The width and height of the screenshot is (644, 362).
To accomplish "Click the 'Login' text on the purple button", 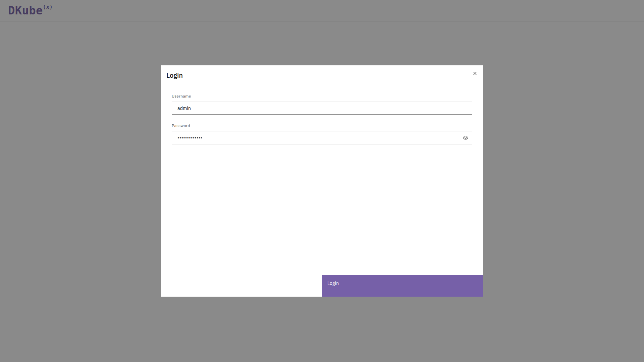I will (x=333, y=283).
